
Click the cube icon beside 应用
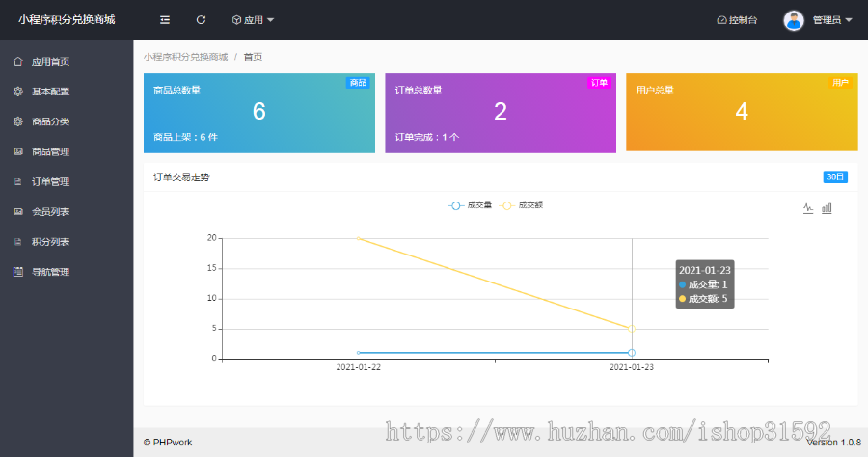(x=236, y=20)
